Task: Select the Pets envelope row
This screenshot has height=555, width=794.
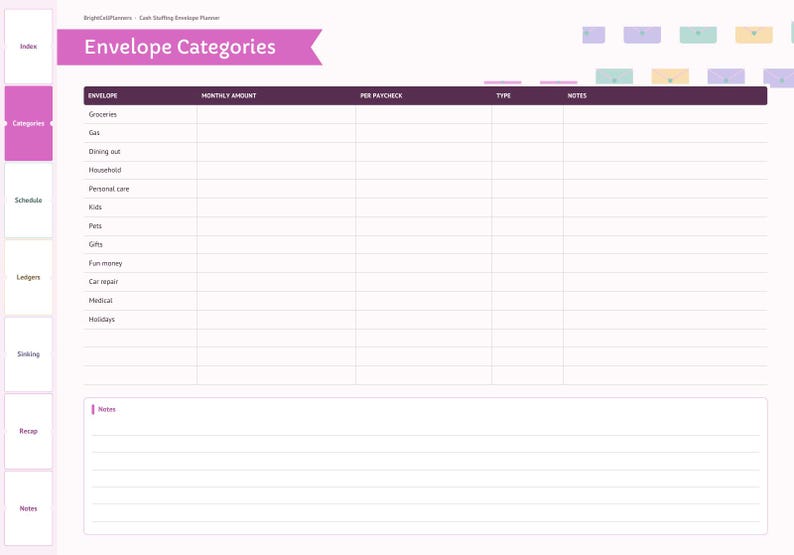Action: tap(425, 226)
